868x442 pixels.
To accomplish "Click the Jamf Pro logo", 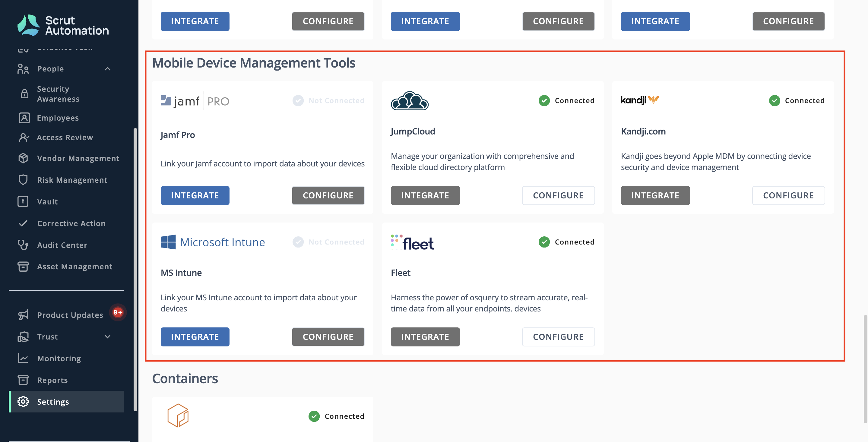I will coord(195,101).
